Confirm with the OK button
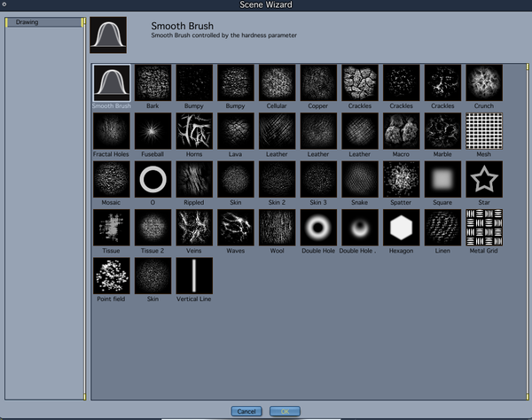The image size is (532, 420). pos(285,411)
